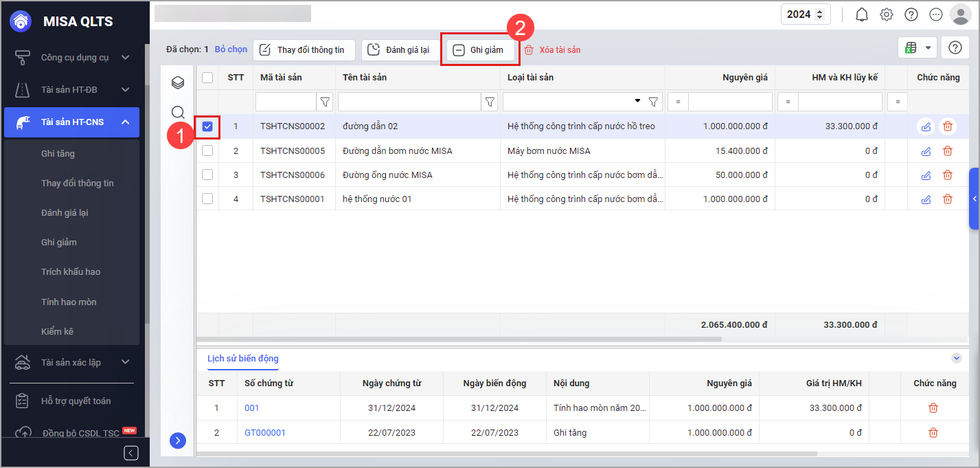
Task: Open settings gear icon in header
Action: (887, 14)
